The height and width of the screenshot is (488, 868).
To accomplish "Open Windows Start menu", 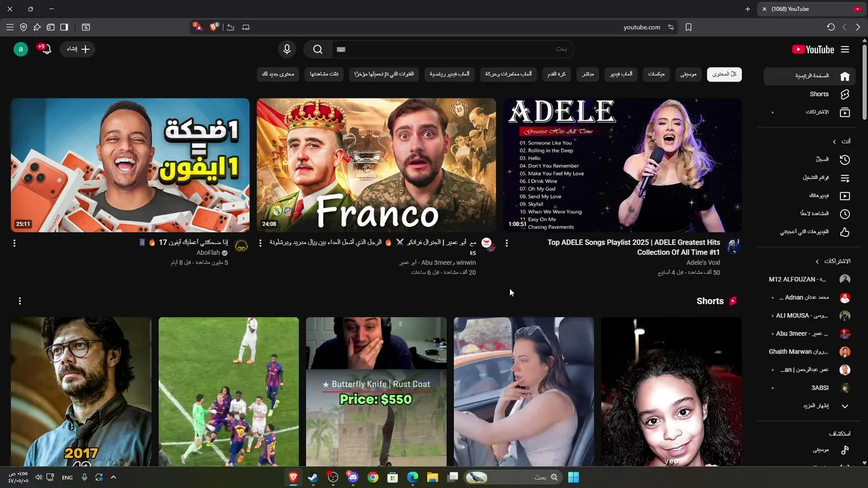I will point(574,477).
